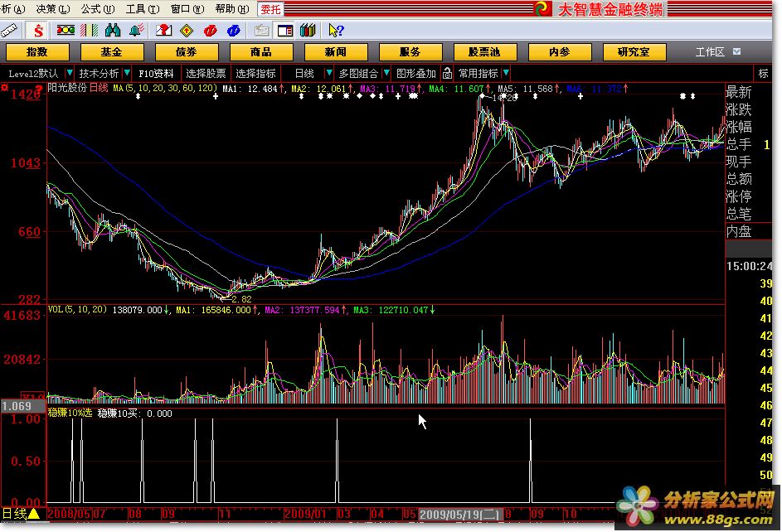Click the cursor help question icon
The image size is (782, 532).
tap(336, 31)
